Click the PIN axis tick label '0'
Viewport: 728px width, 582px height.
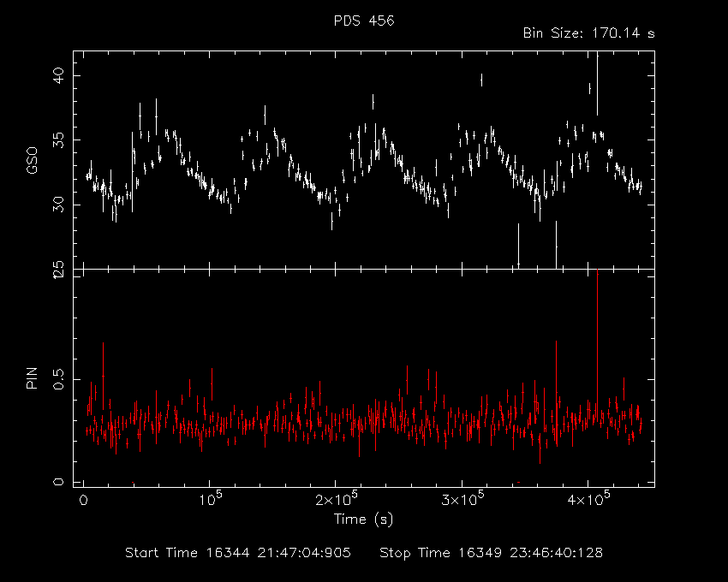(x=58, y=482)
